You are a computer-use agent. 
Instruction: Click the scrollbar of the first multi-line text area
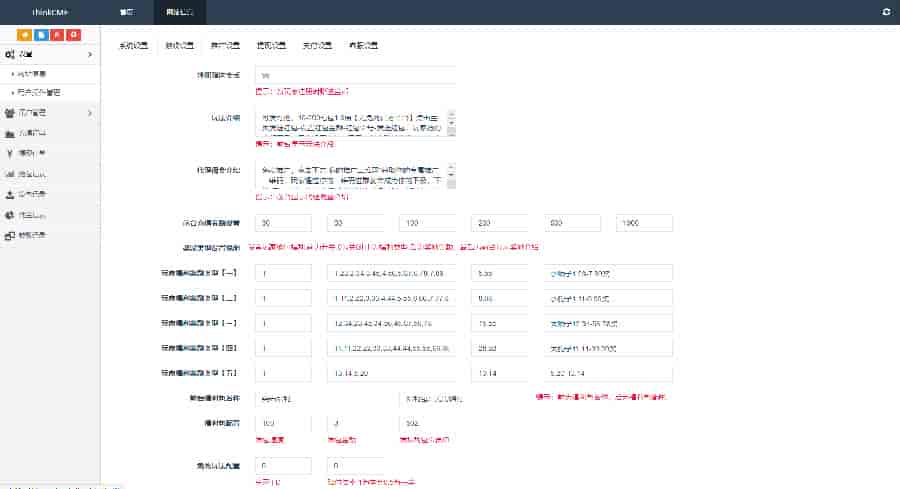pyautogui.click(x=452, y=123)
